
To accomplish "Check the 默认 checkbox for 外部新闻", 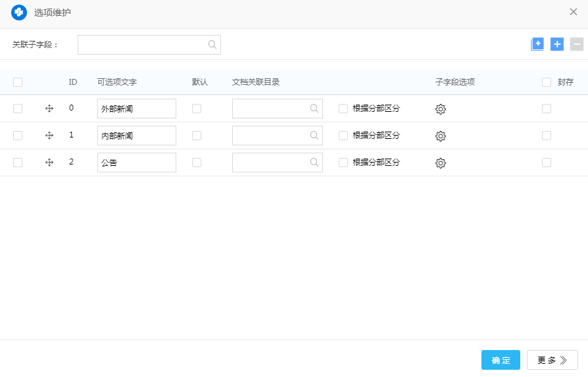I will [197, 109].
